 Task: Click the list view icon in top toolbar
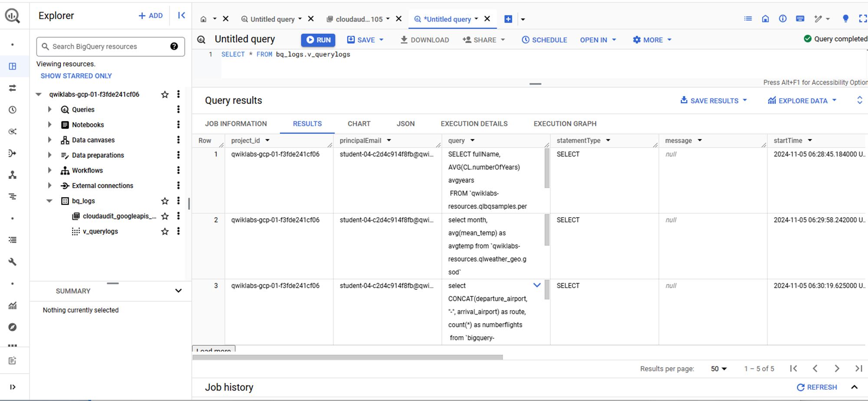click(x=748, y=19)
